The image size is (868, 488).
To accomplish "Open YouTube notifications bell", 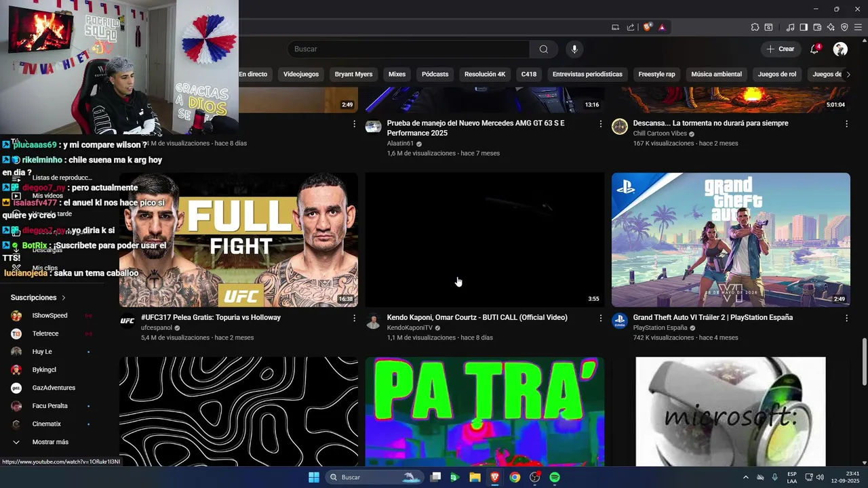I will (x=814, y=49).
